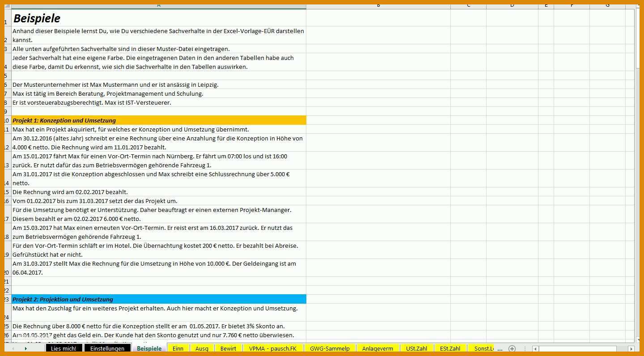Select cell 'Am 15.01.2017 fährt Max' text
Screen dimensions: 644x356
pos(159,161)
